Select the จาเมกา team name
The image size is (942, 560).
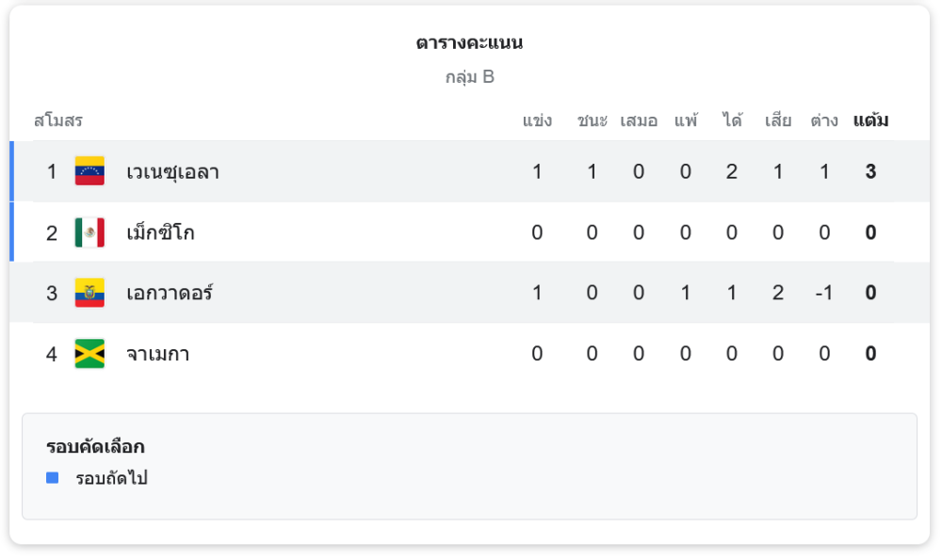point(157,354)
